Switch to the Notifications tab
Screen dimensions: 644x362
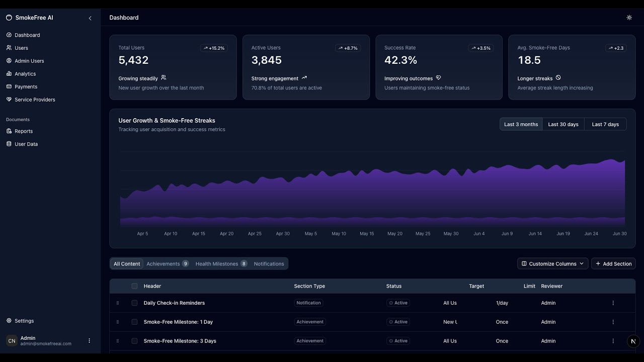269,264
